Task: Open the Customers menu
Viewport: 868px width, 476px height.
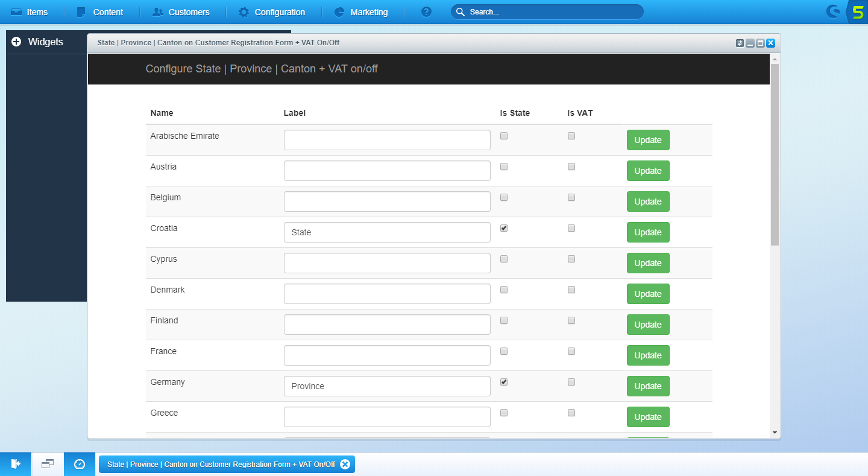Action: [181, 12]
